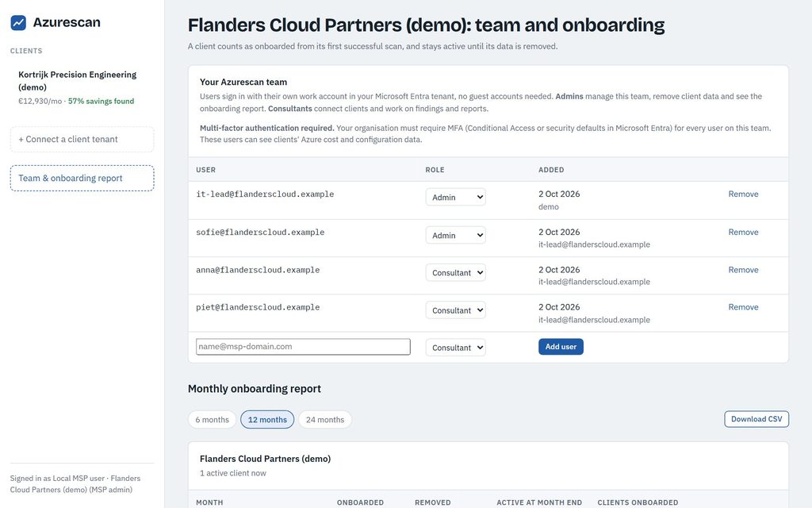
Task: Open role dropdown for anna@flanderscloud.example
Action: (456, 273)
